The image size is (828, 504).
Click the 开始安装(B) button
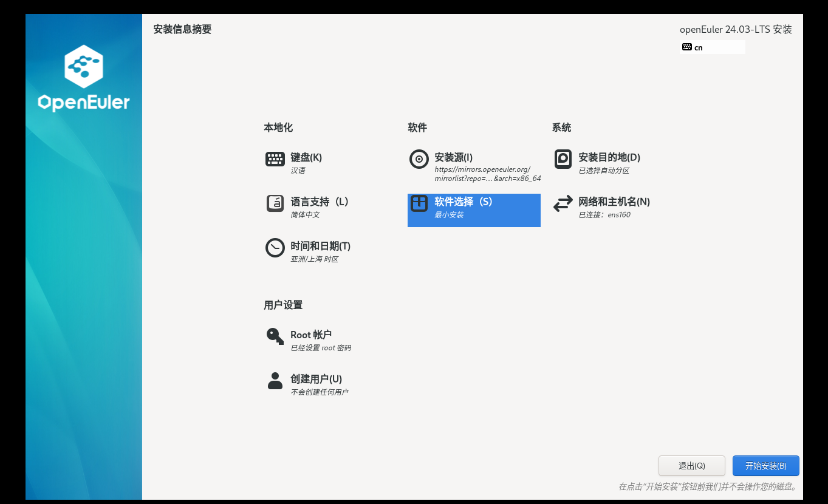pyautogui.click(x=766, y=466)
